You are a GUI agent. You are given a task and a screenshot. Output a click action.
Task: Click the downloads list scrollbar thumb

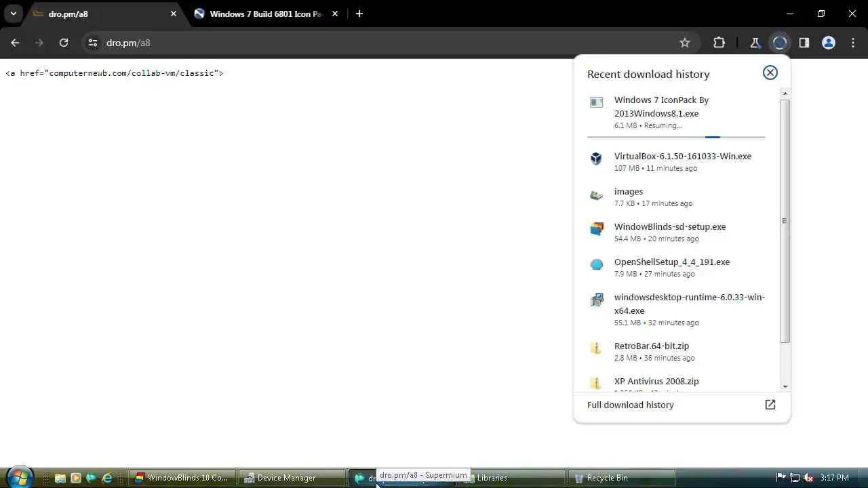785,221
